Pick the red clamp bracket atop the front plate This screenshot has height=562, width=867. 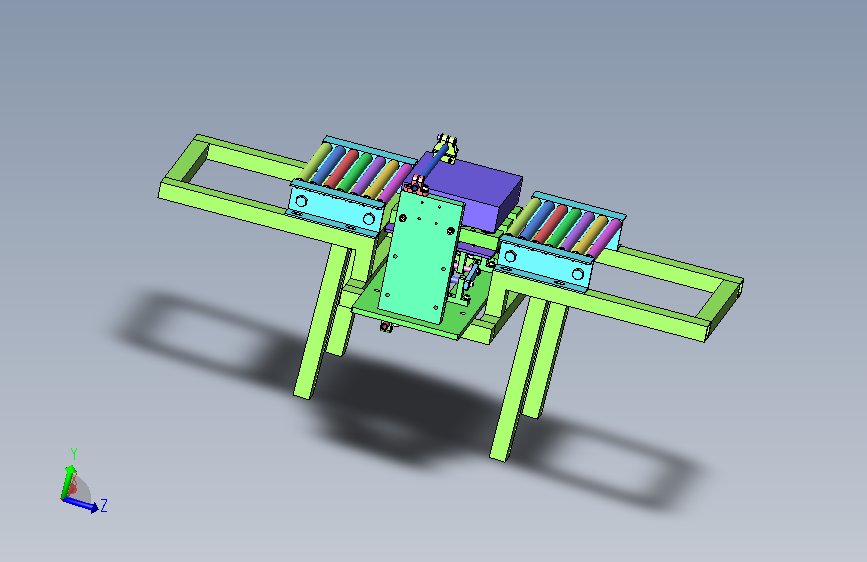(x=416, y=184)
